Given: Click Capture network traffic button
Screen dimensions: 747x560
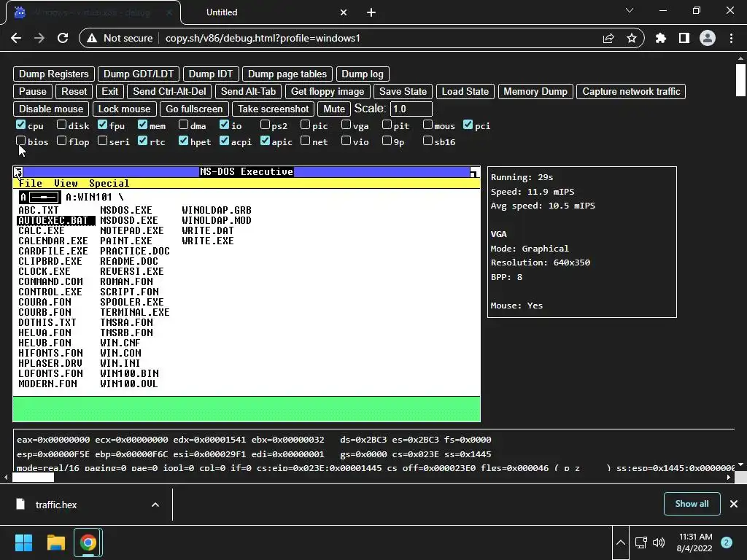Looking at the screenshot, I should (x=631, y=91).
